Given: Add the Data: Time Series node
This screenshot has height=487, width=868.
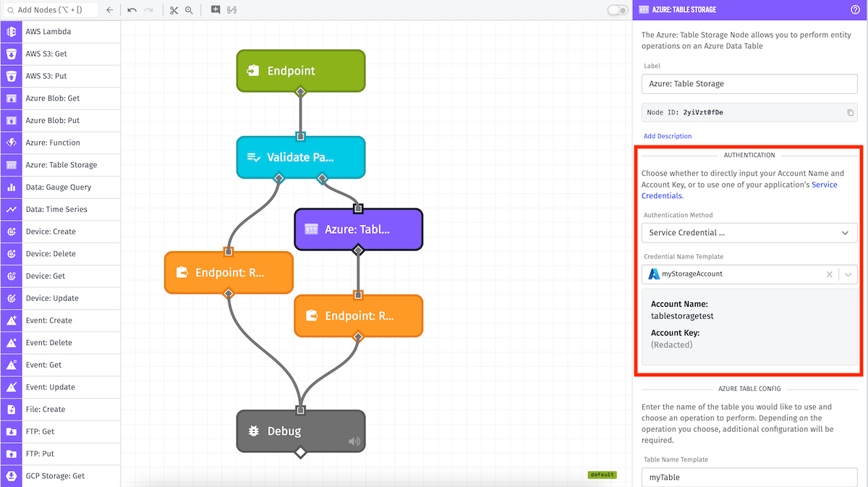Looking at the screenshot, I should point(61,209).
